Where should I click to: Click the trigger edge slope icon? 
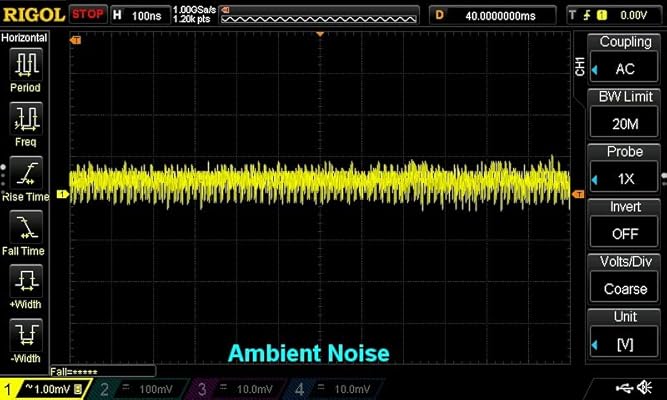coord(587,15)
